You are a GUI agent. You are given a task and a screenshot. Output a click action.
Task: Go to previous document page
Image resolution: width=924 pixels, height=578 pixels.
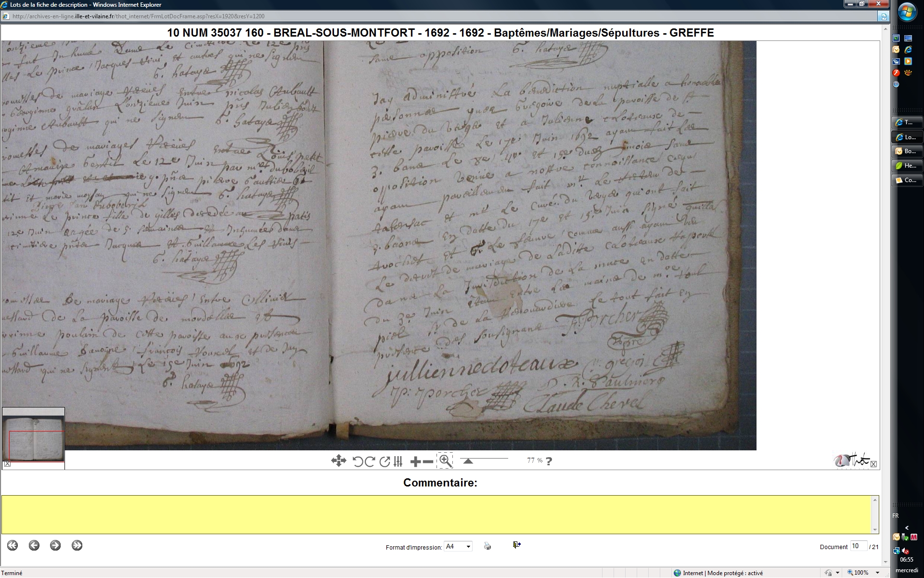pyautogui.click(x=34, y=545)
